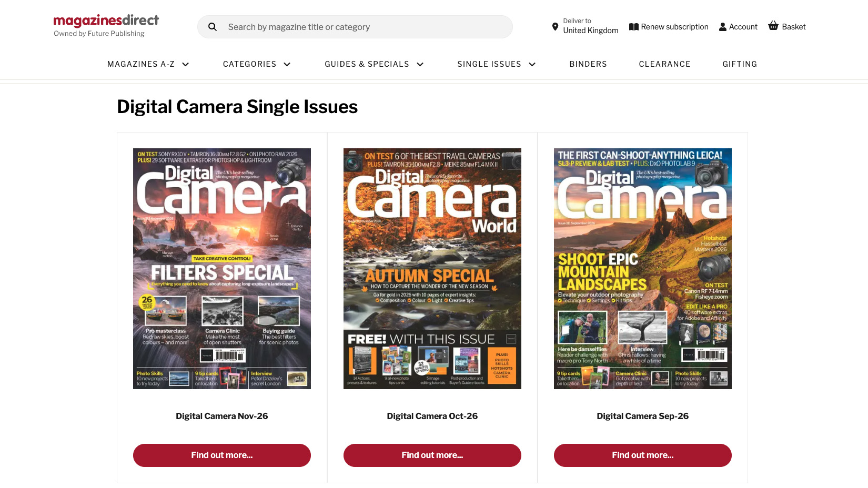This screenshot has width=868, height=488.
Task: Open the Guides & Specials menu
Action: 367,64
